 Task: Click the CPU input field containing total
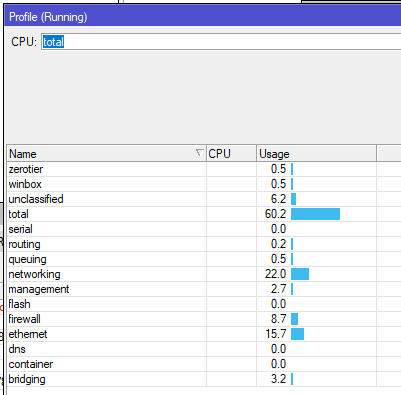pos(221,42)
